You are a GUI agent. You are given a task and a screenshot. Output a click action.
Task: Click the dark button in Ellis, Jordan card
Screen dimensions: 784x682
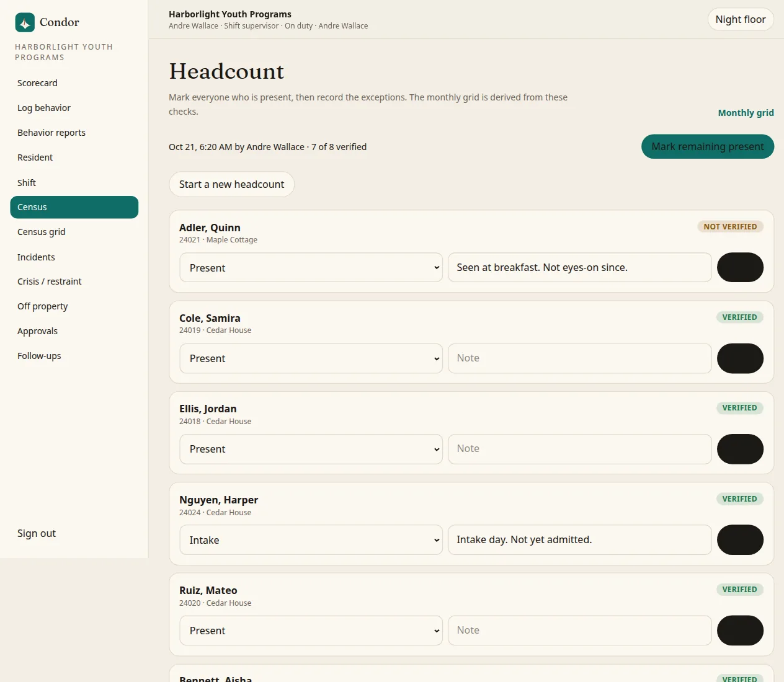tap(740, 449)
